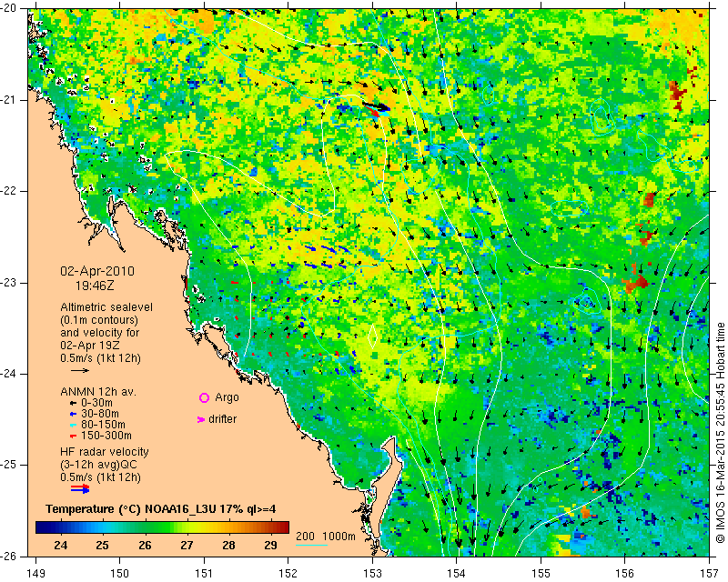Click the '150-300m' depth label
This screenshot has height=582, width=728.
point(106,436)
